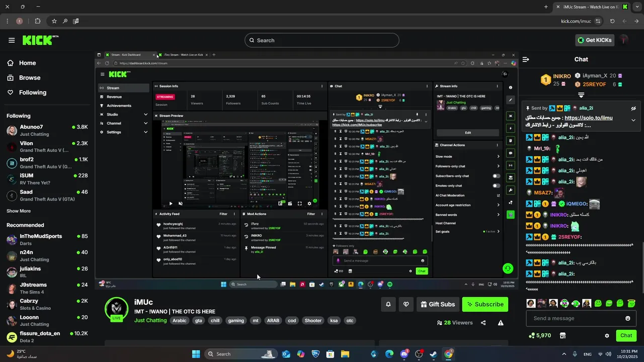Image resolution: width=644 pixels, height=362 pixels.
Task: Enter fullscreen in Stream Preview player
Action: tap(300, 204)
